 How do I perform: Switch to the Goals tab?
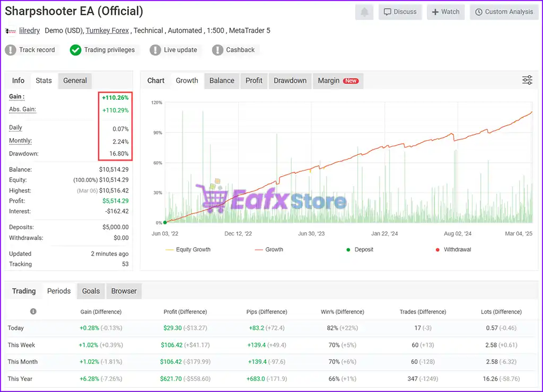pyautogui.click(x=91, y=291)
